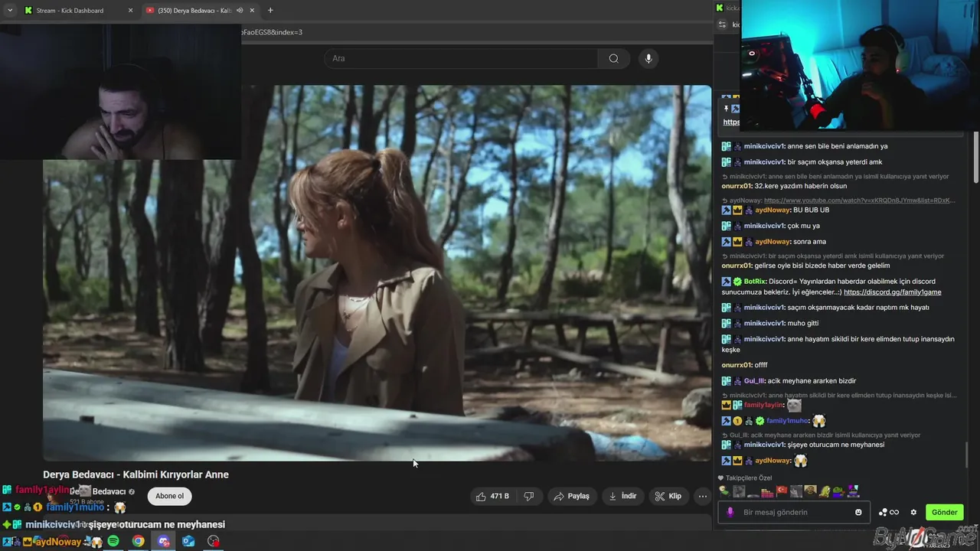
Task: Select the sunglasses party emote
Action: [x=853, y=491]
